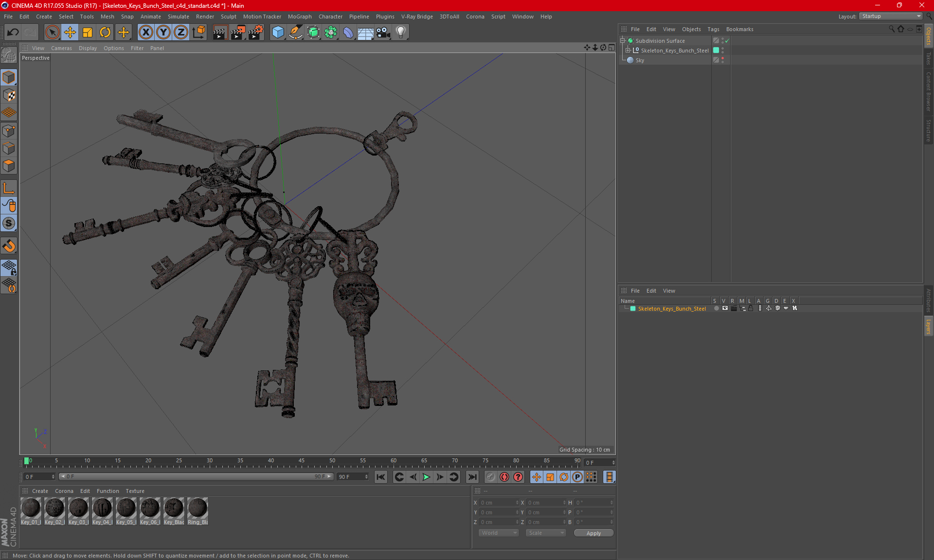Open Edit Render Settings icon
Viewport: 934px width, 560px height.
[x=256, y=33]
